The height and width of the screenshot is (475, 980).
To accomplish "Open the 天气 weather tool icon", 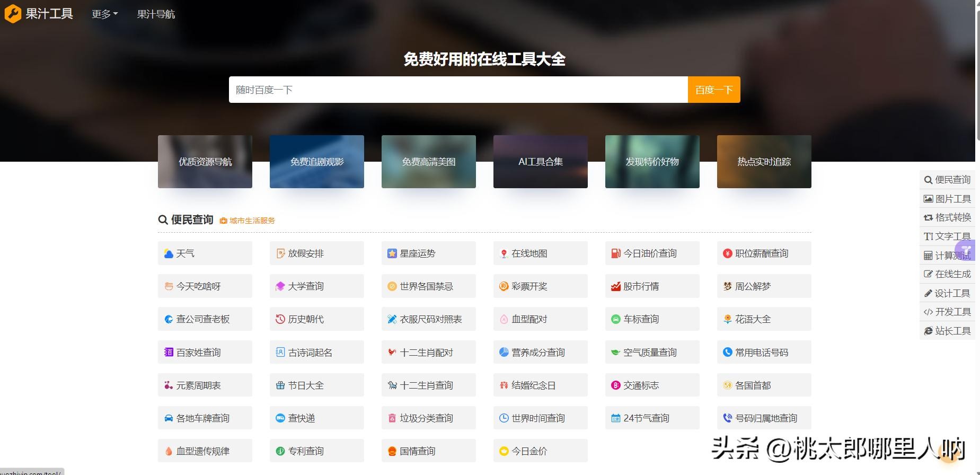I will (x=169, y=253).
